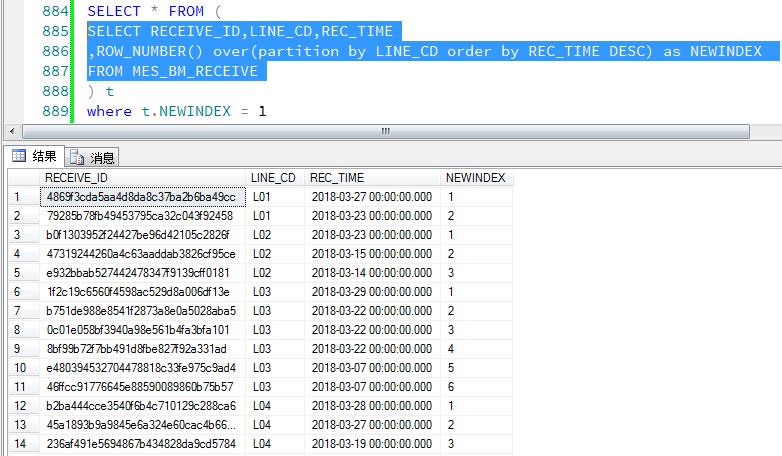
Task: Click LINE_CD L03 in row 9
Action: click(274, 349)
